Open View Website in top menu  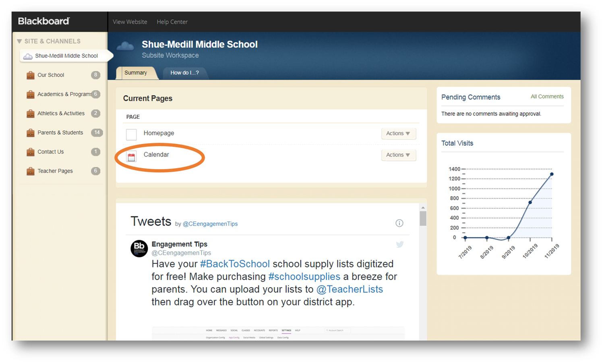pyautogui.click(x=130, y=22)
